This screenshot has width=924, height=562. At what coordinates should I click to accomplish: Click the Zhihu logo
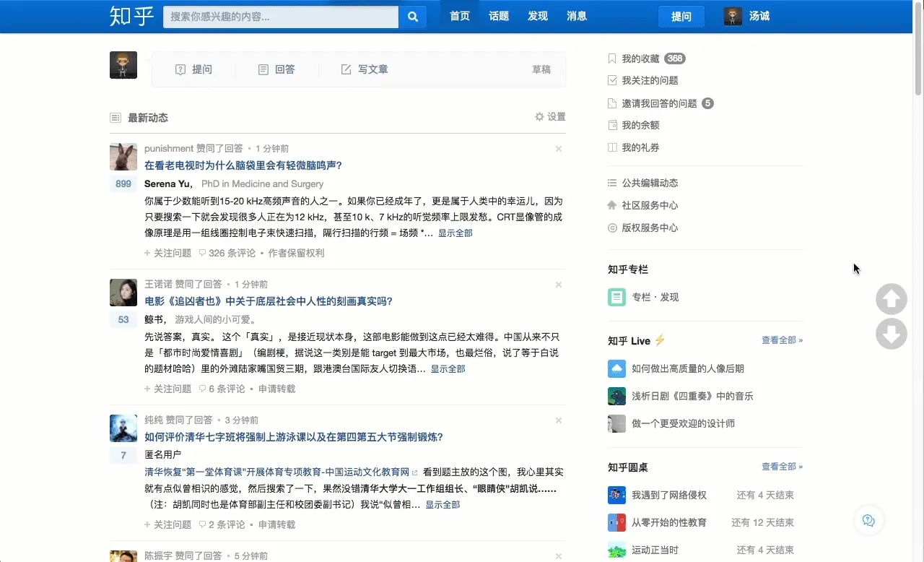pyautogui.click(x=131, y=16)
